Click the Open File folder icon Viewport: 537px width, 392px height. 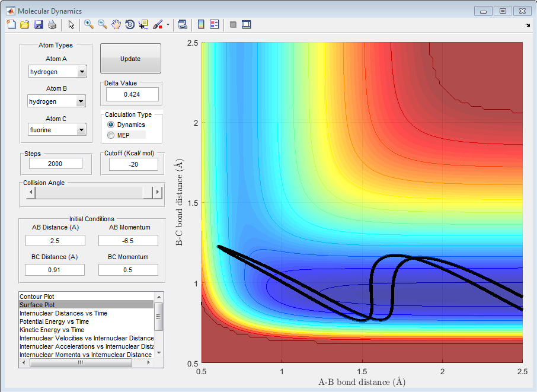25,24
